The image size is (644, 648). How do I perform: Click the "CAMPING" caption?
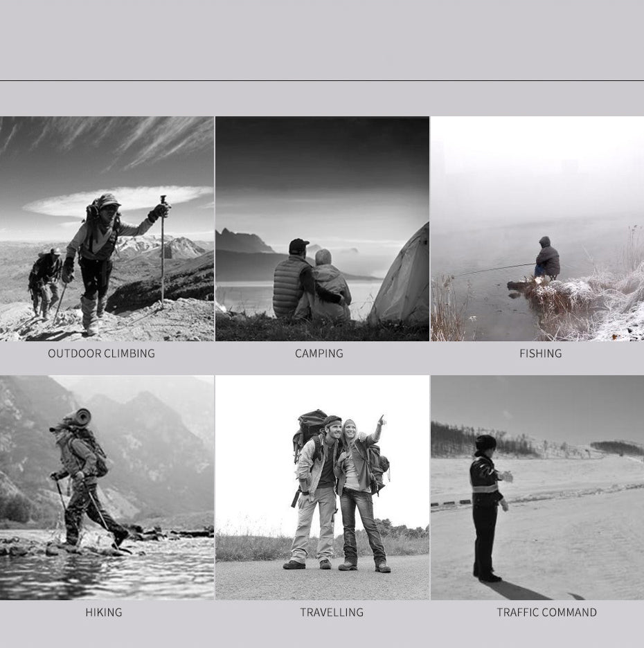pyautogui.click(x=319, y=353)
